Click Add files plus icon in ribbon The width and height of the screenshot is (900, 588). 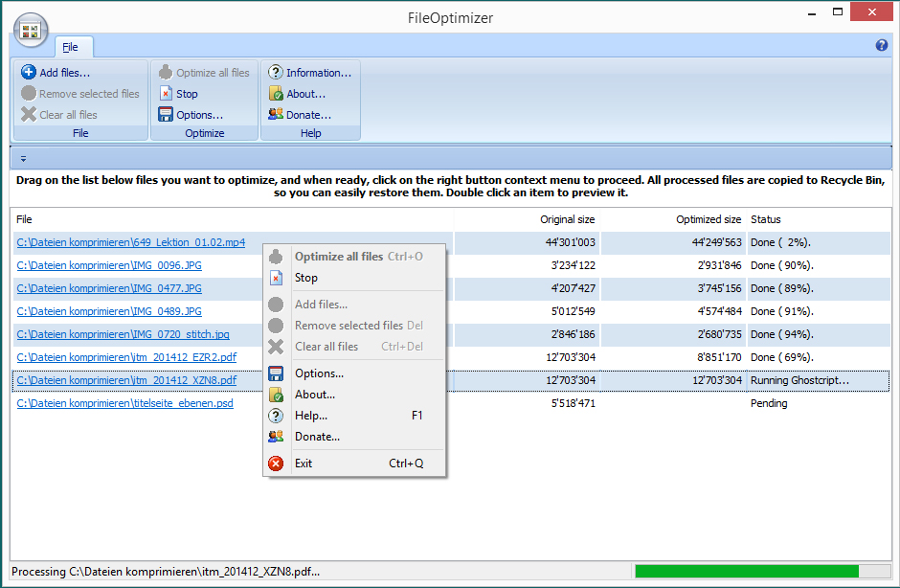(x=29, y=73)
